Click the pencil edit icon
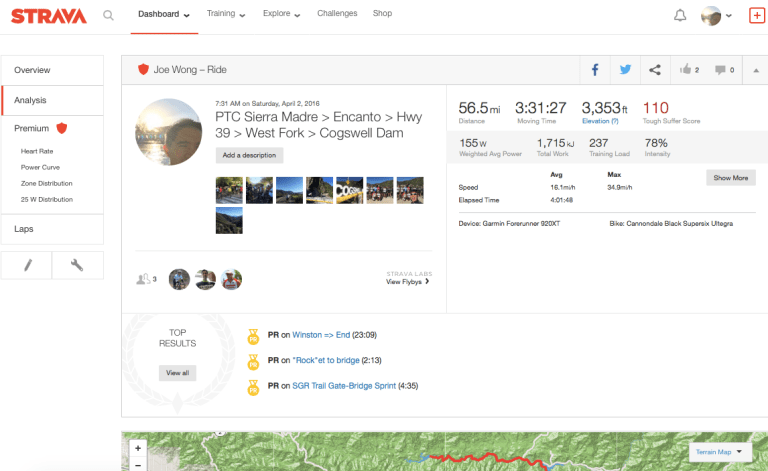Screen dimensions: 768x471 [27, 265]
